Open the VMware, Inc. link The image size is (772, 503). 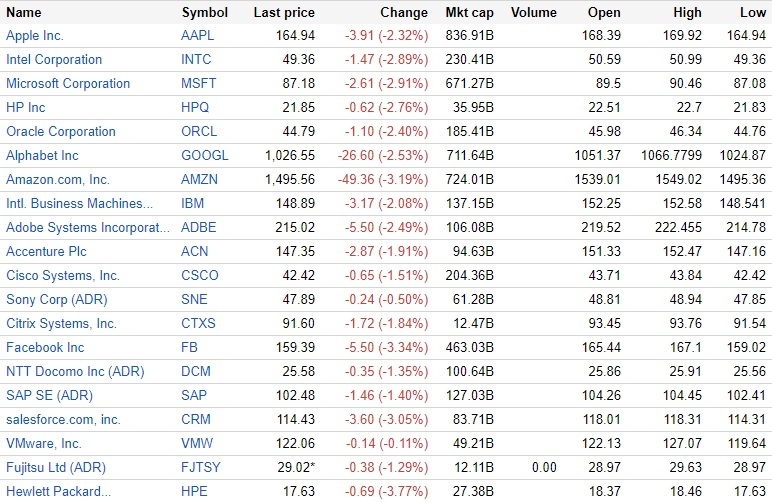point(44,444)
